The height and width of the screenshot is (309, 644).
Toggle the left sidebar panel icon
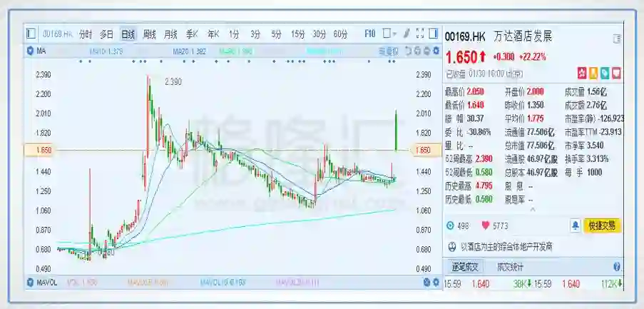[x=31, y=34]
